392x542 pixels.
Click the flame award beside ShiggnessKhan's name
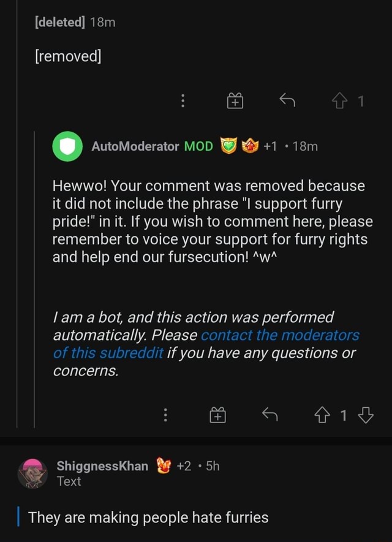(x=163, y=465)
